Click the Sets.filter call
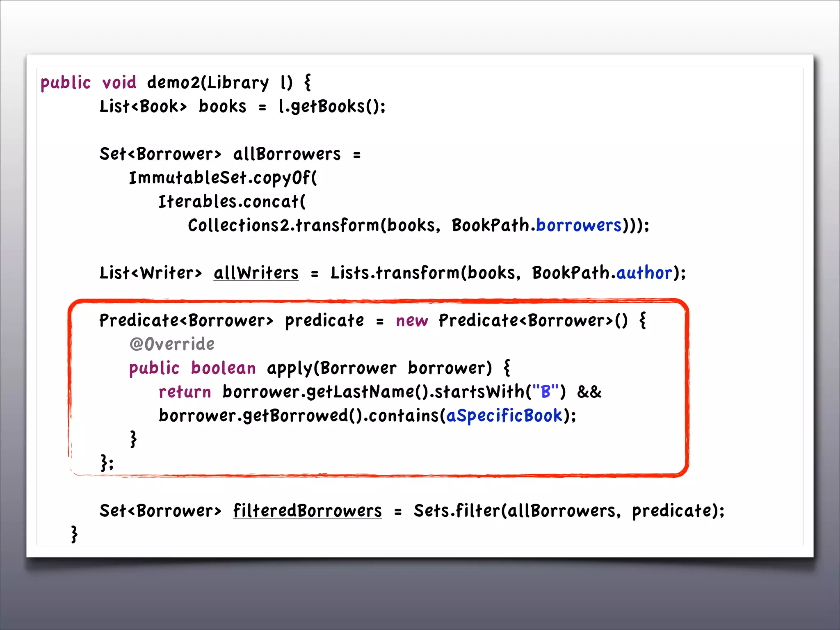Screen dimensions: 840x630 (457, 511)
